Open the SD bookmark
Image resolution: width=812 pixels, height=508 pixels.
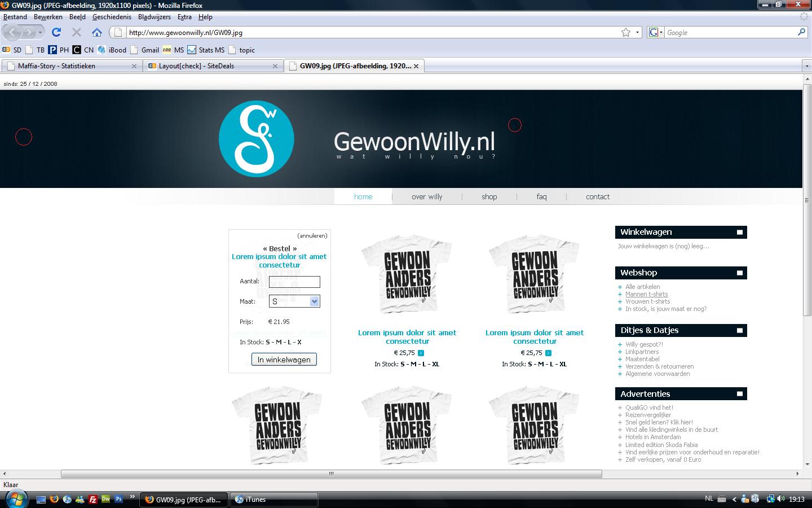point(12,50)
